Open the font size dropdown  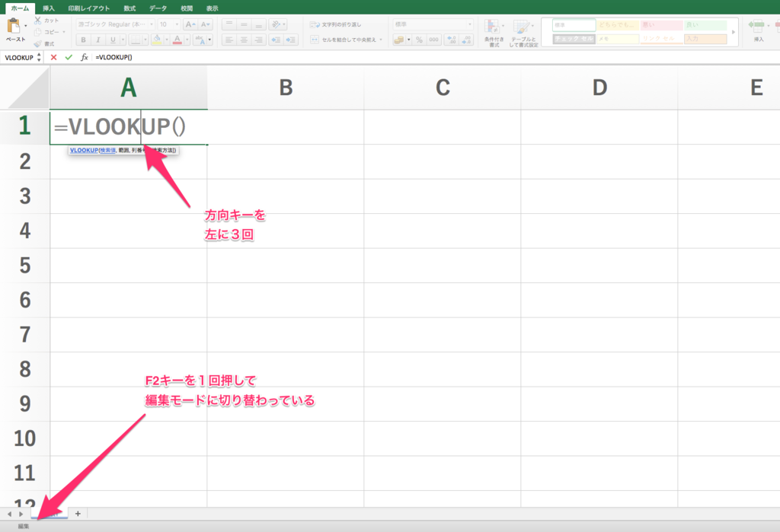pos(177,24)
